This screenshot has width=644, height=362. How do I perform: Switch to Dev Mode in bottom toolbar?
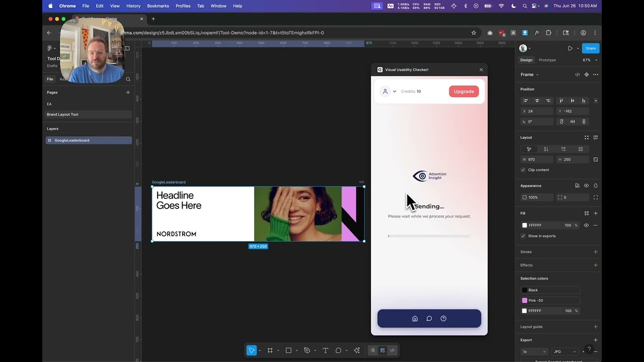click(392, 350)
